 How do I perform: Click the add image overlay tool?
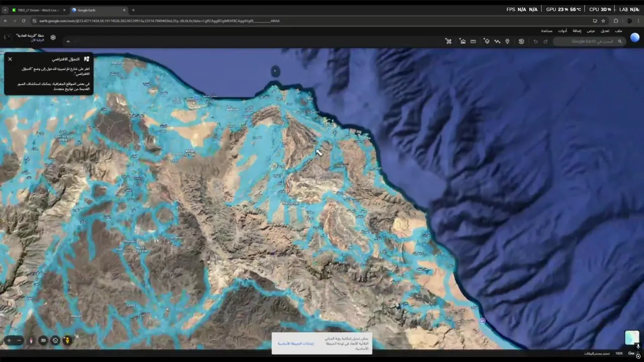[x=462, y=41]
